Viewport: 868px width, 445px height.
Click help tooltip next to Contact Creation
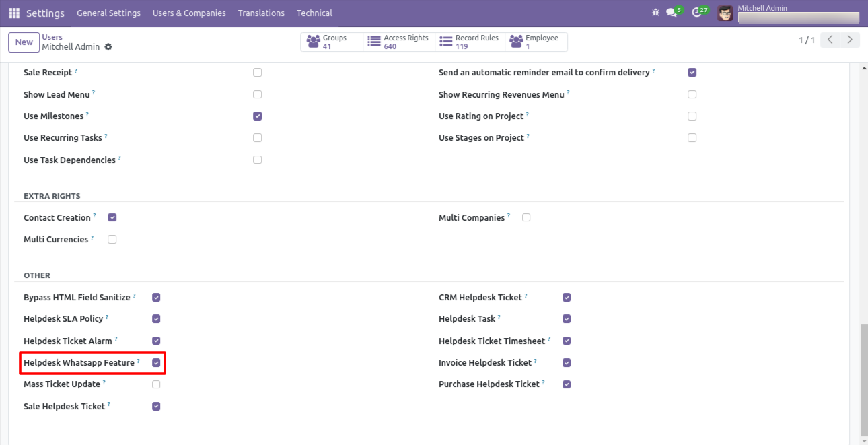[x=95, y=215]
